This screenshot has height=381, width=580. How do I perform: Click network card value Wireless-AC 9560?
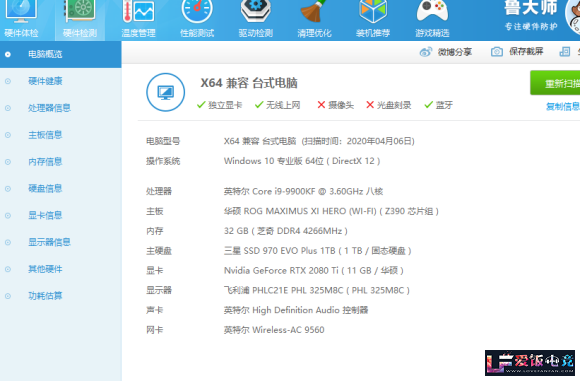coord(274,330)
